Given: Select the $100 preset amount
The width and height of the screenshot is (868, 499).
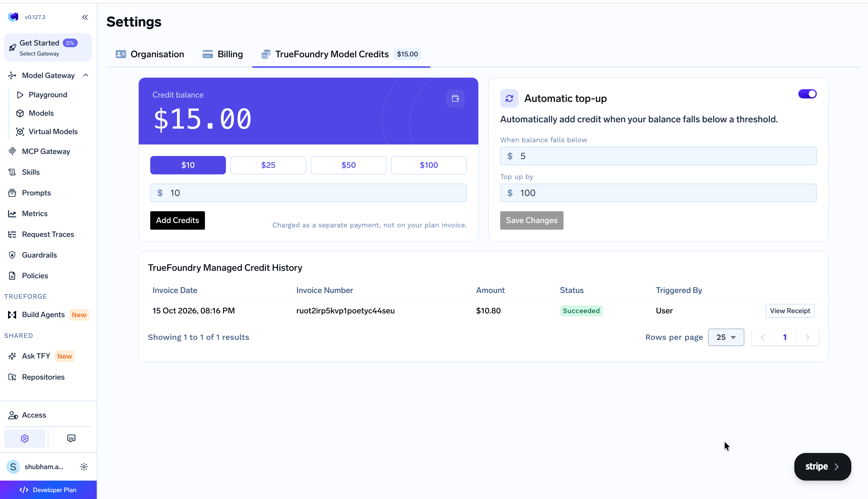Looking at the screenshot, I should point(429,165).
